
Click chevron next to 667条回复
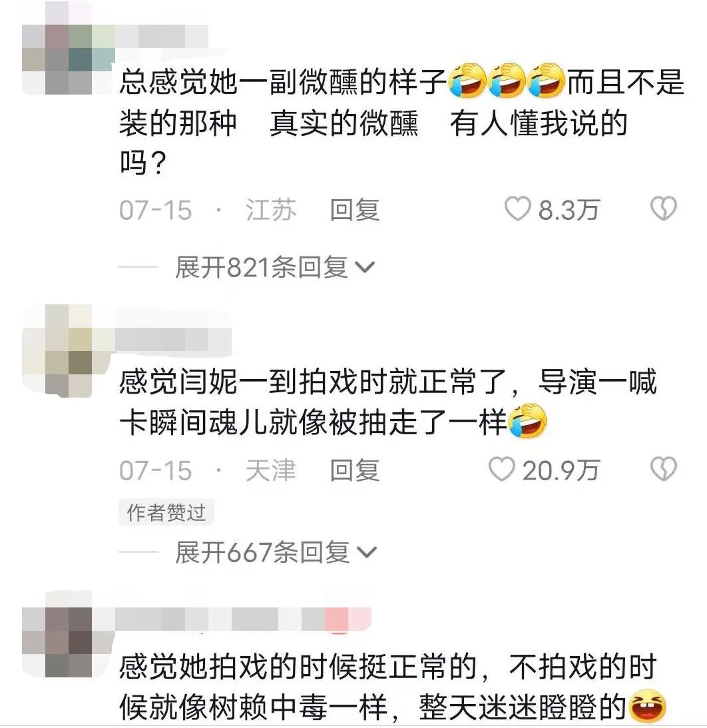tap(367, 553)
